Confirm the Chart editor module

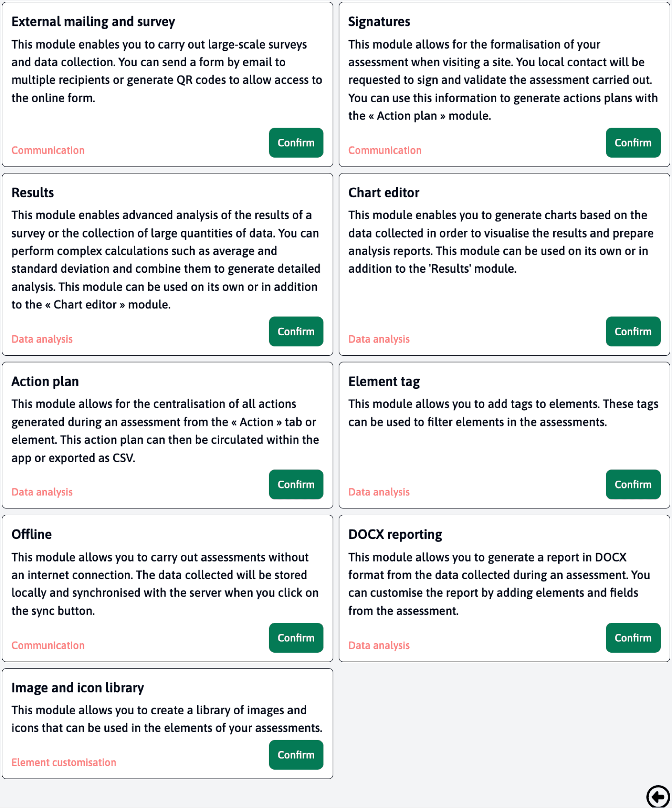point(633,332)
